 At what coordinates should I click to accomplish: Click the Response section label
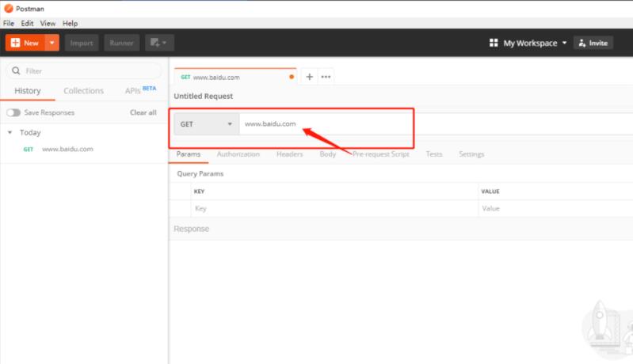click(x=192, y=229)
